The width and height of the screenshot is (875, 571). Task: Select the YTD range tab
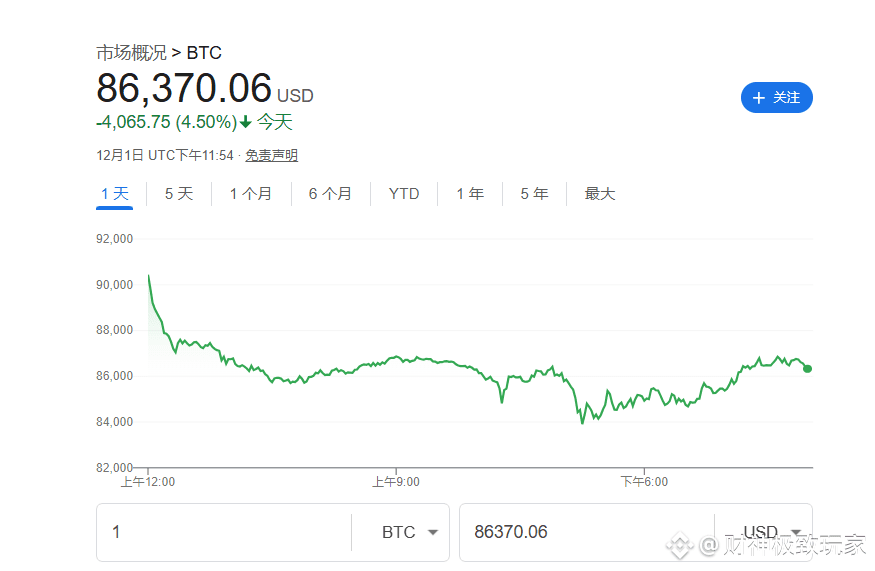point(404,194)
